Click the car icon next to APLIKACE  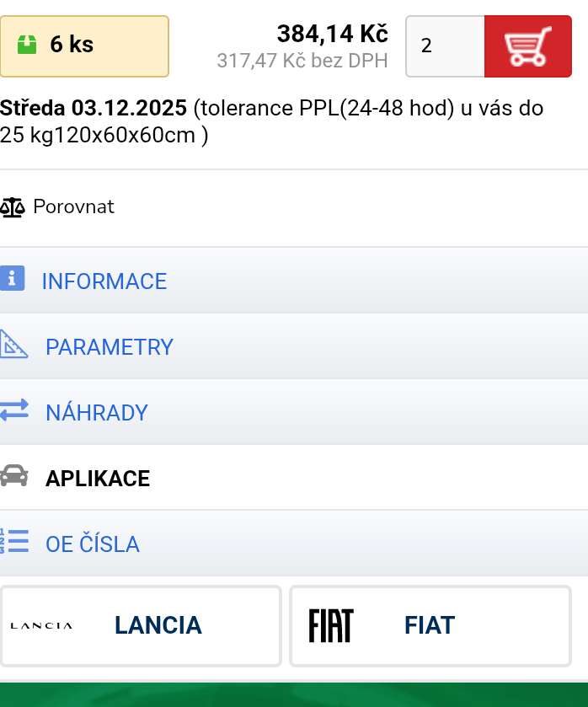(x=13, y=476)
